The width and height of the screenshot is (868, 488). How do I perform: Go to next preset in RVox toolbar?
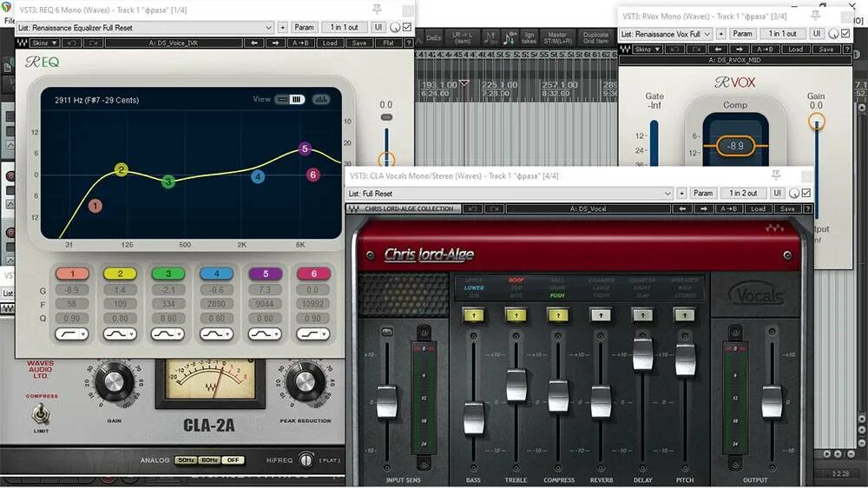(740, 49)
